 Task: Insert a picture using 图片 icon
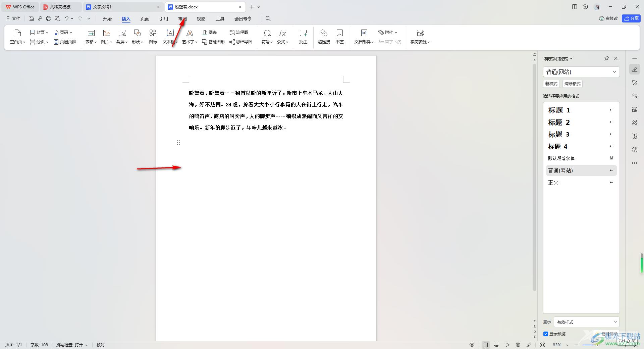[107, 37]
